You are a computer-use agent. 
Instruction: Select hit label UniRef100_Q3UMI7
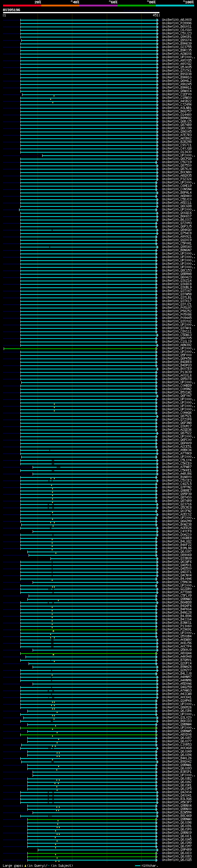click(176, 426)
